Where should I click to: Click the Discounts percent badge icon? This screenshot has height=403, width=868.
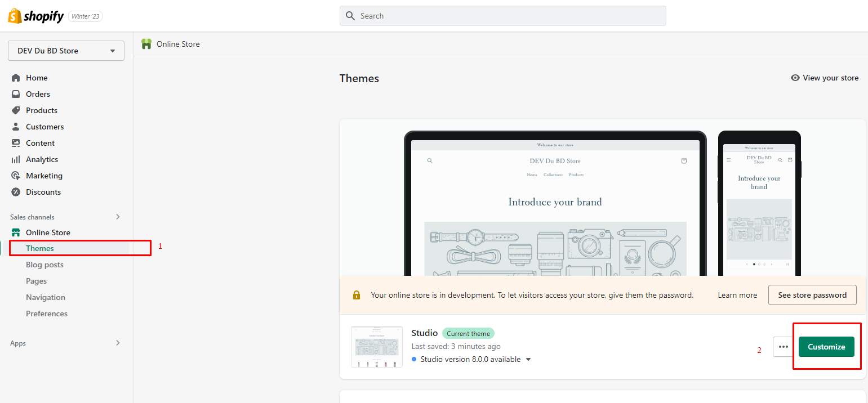pyautogui.click(x=16, y=192)
